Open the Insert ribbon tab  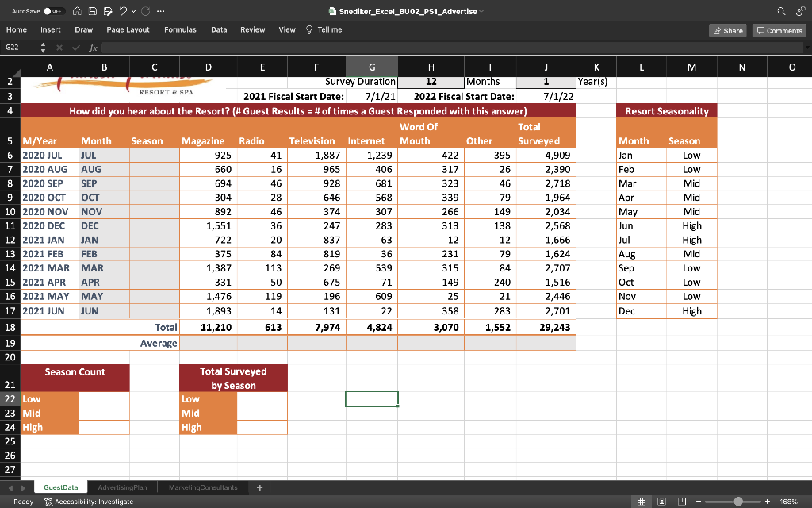click(x=51, y=29)
